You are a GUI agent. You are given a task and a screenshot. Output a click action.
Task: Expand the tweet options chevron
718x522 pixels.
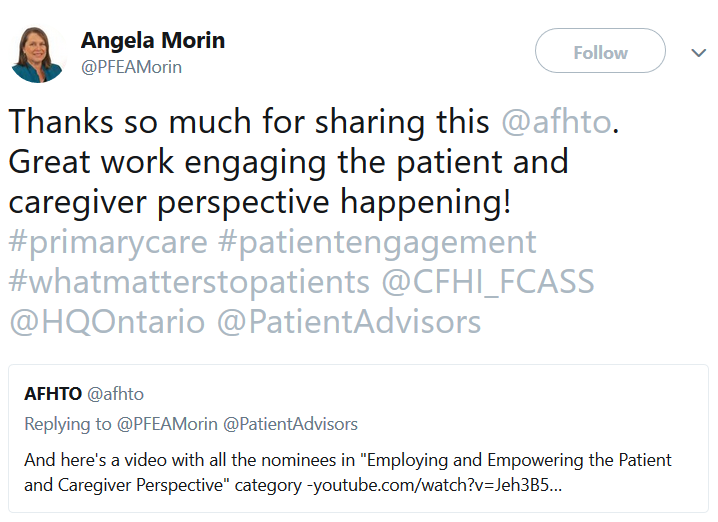click(698, 53)
